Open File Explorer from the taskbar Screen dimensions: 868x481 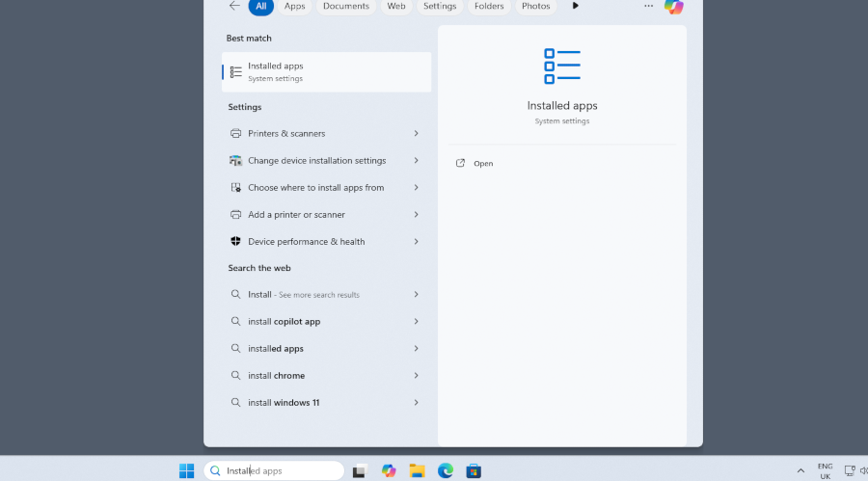tap(417, 471)
